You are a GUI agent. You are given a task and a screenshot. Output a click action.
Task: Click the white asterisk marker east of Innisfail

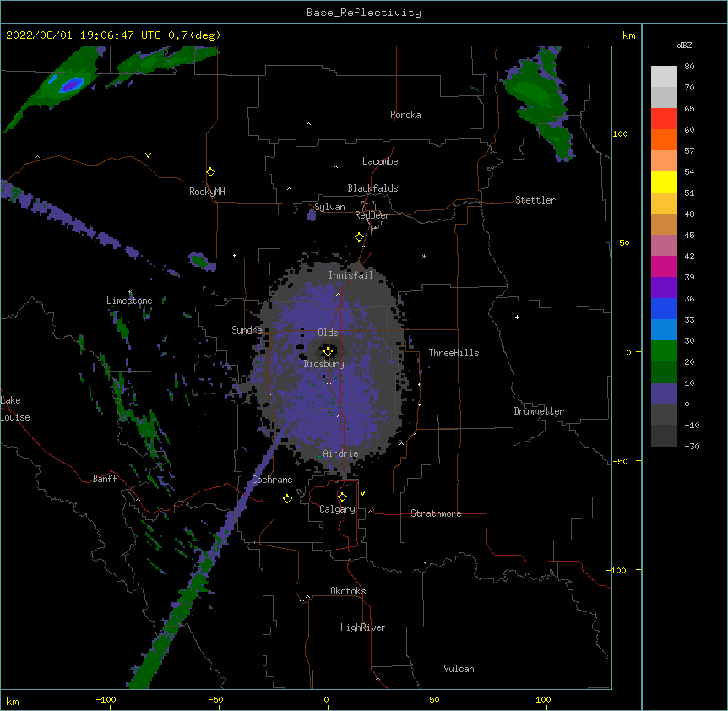(424, 256)
